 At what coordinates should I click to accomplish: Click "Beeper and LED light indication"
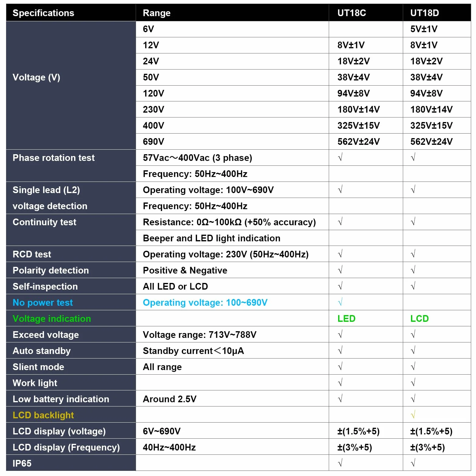click(212, 238)
